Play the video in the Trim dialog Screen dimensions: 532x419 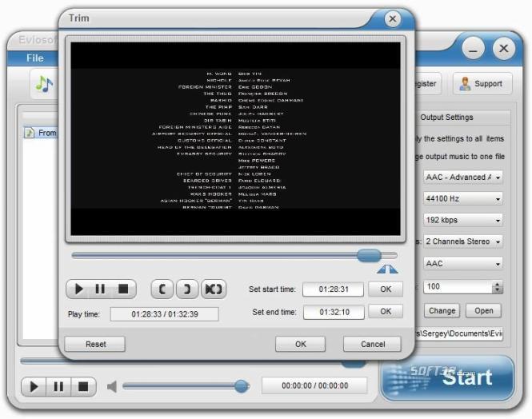click(78, 289)
